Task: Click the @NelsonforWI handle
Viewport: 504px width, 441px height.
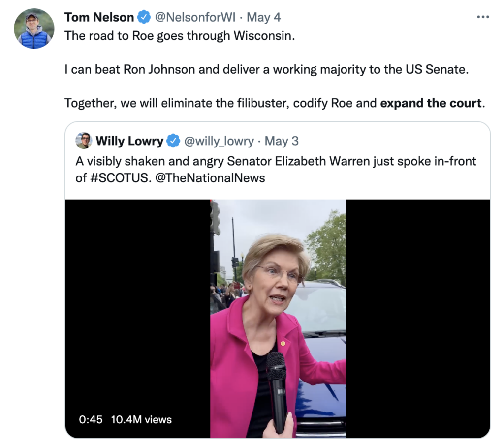Action: [x=194, y=18]
